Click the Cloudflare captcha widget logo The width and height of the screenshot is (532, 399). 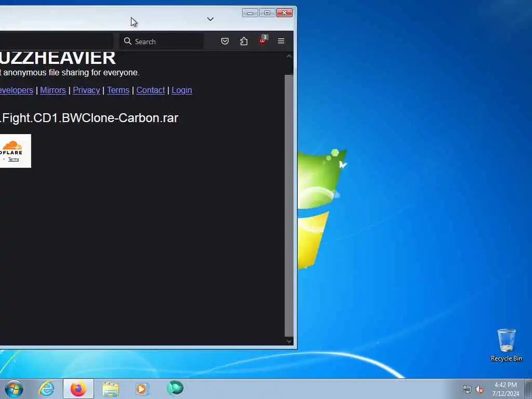[11, 148]
